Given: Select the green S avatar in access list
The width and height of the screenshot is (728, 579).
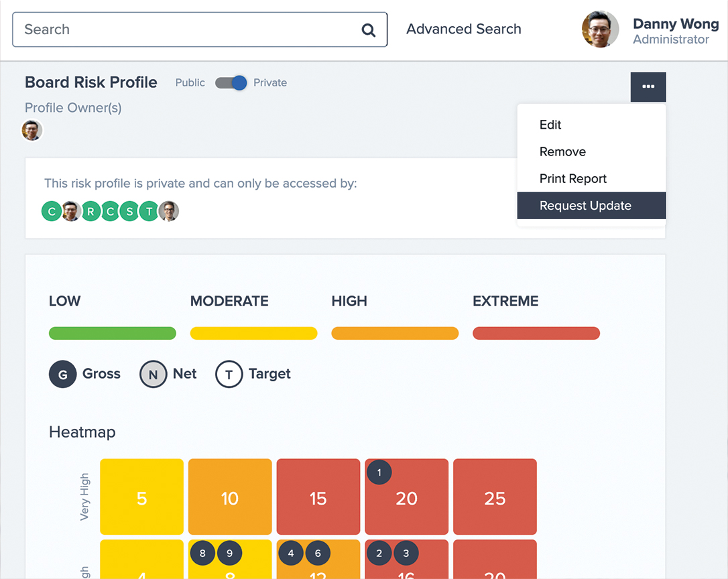Looking at the screenshot, I should (x=129, y=212).
